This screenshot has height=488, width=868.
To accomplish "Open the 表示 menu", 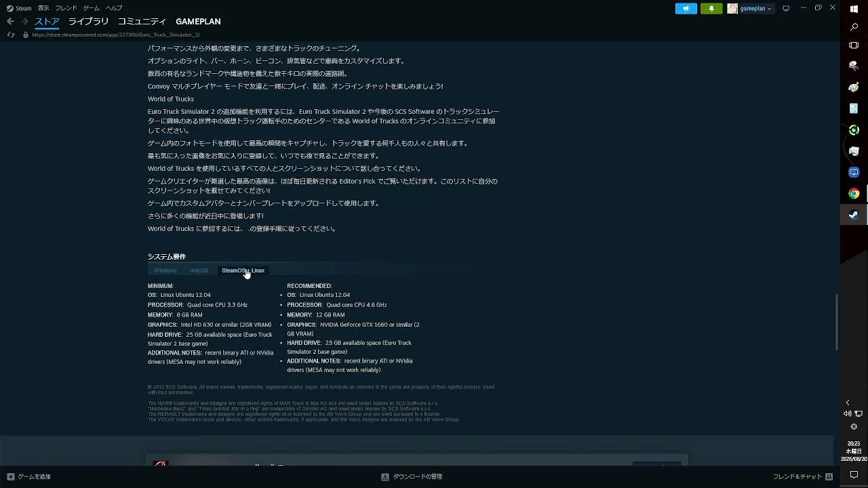I will point(43,8).
